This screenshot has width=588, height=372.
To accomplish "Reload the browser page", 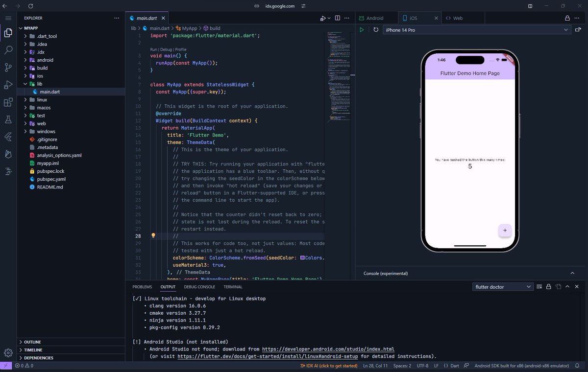I will point(31,6).
